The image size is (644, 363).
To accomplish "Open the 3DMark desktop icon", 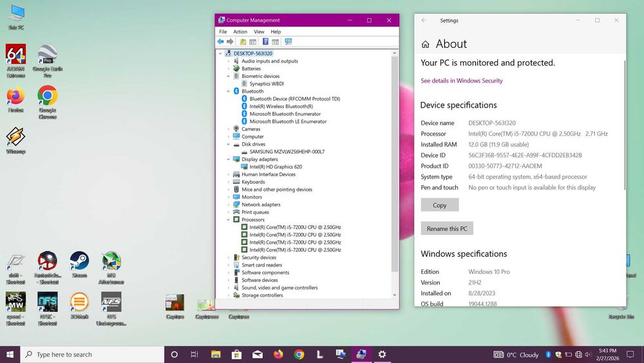I will pos(79,306).
